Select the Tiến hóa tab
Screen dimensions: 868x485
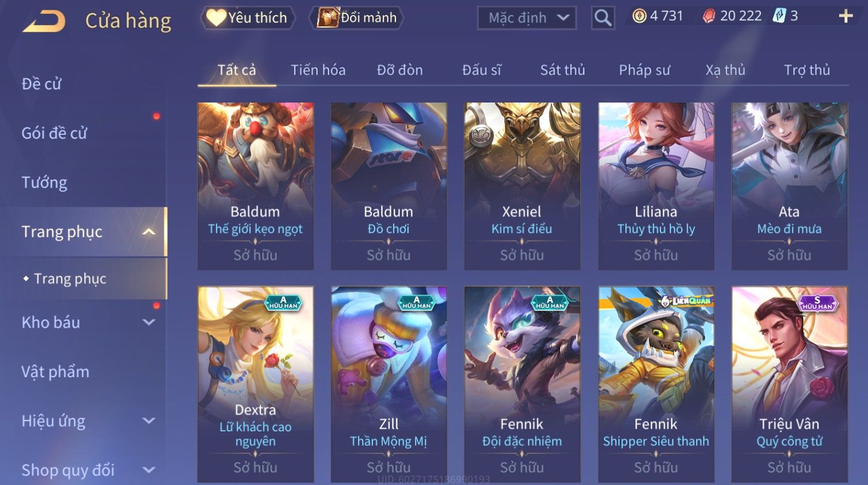click(x=318, y=70)
